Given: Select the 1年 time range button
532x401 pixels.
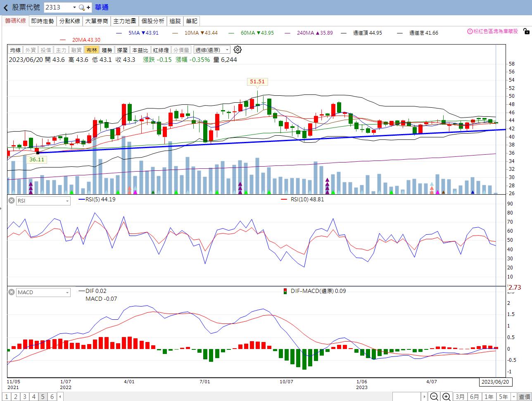Looking at the screenshot, I should tap(489, 397).
